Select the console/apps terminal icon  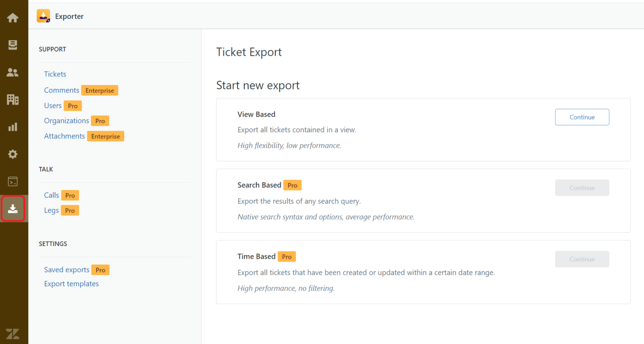pyautogui.click(x=13, y=181)
